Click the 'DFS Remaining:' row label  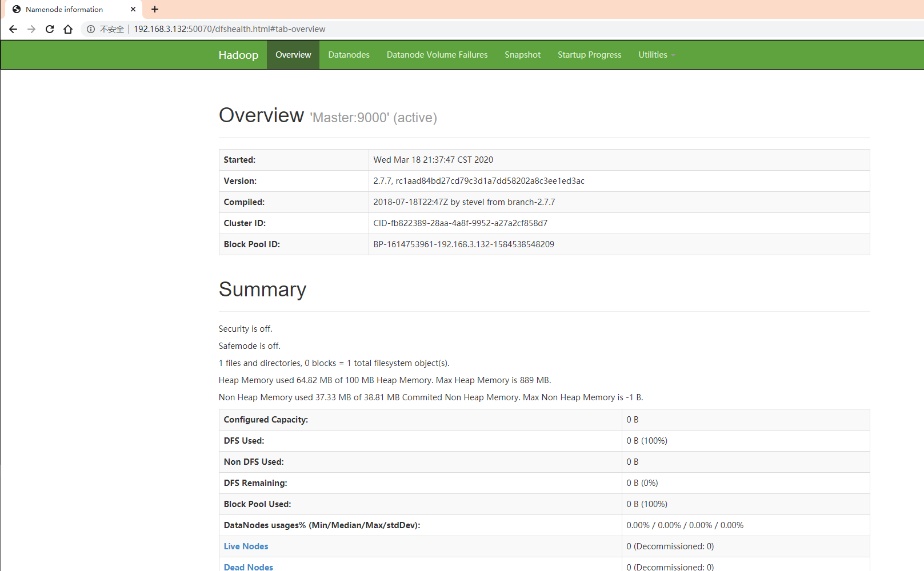255,483
